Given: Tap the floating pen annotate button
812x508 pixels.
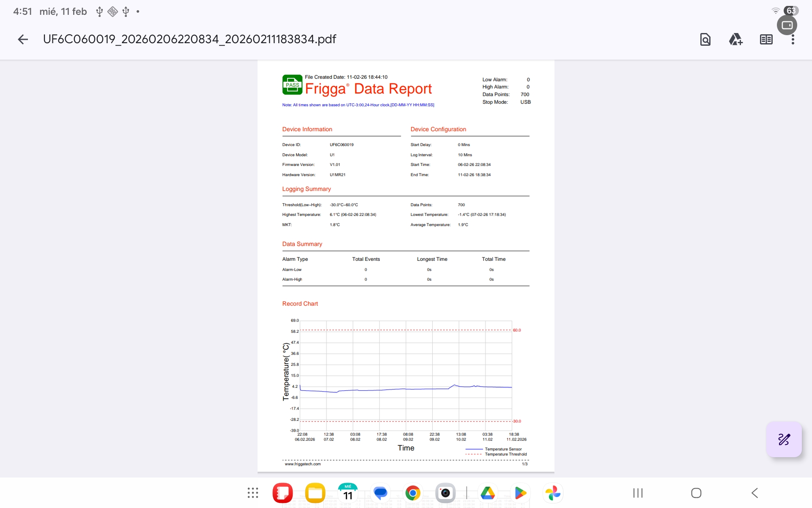Looking at the screenshot, I should click(x=784, y=439).
